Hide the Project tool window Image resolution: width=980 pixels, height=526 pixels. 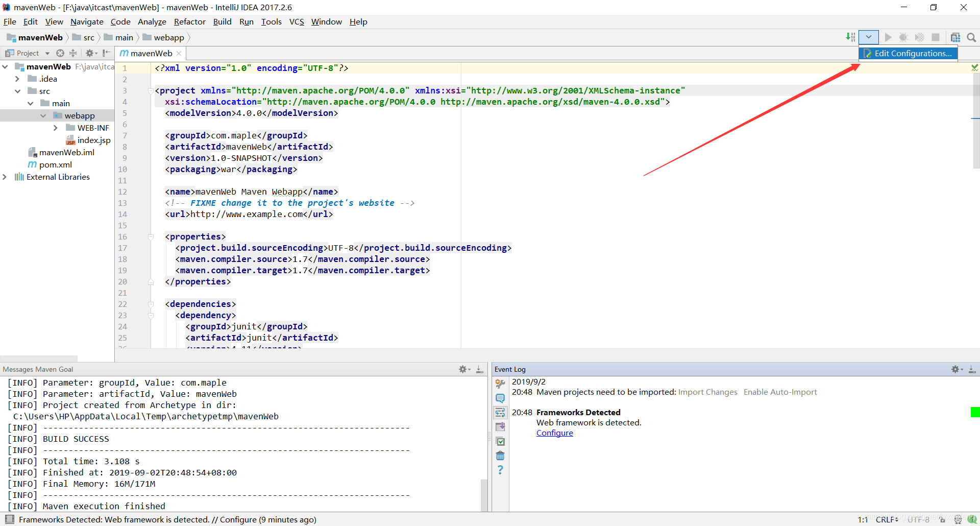106,53
